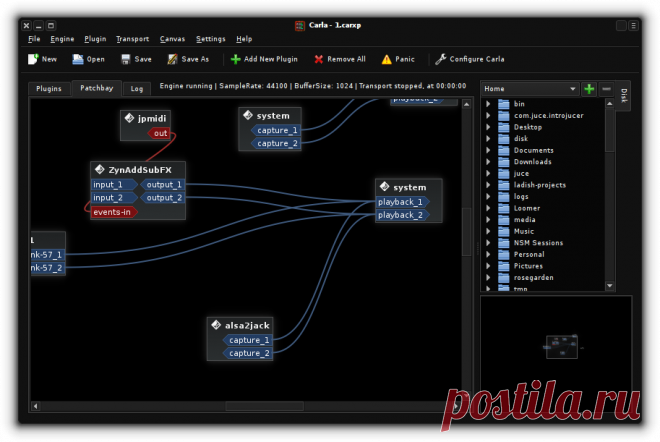This screenshot has height=442, width=660.
Task: Open the Canvas menu
Action: [x=172, y=39]
